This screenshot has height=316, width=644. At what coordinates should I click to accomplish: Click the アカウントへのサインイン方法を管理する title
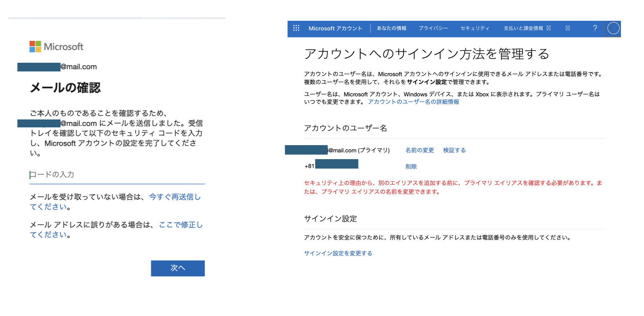(x=427, y=54)
